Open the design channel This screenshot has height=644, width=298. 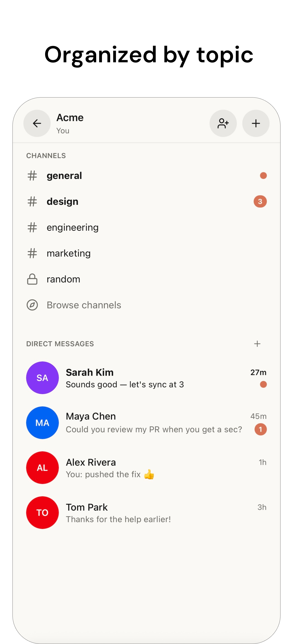pos(147,201)
